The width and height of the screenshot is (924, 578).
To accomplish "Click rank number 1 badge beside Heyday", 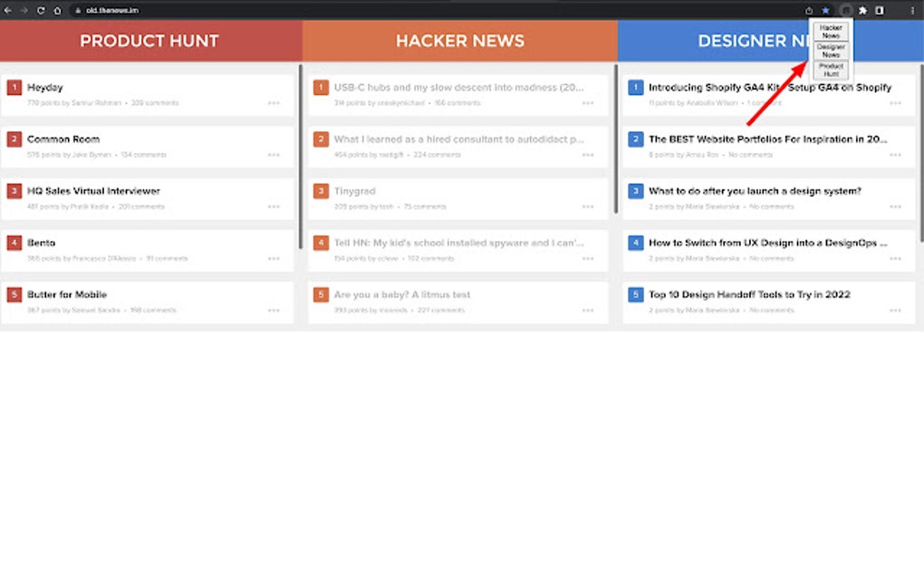I will click(14, 88).
